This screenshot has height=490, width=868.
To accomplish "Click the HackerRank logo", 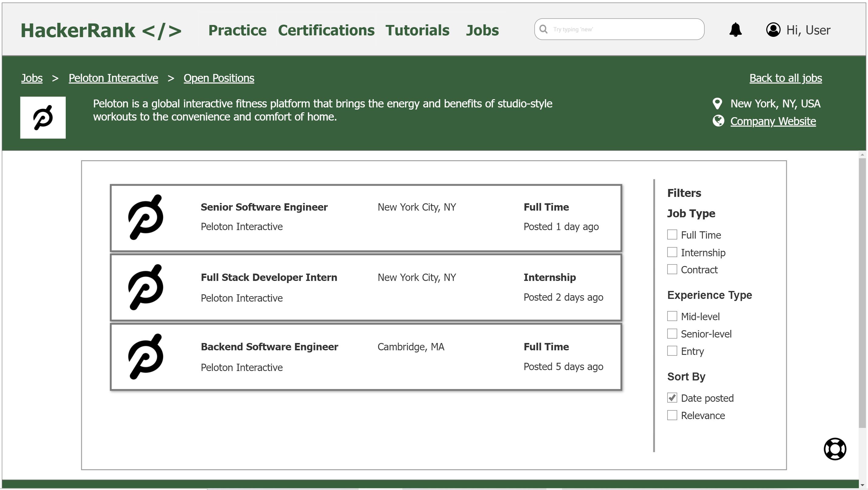I will (x=100, y=30).
